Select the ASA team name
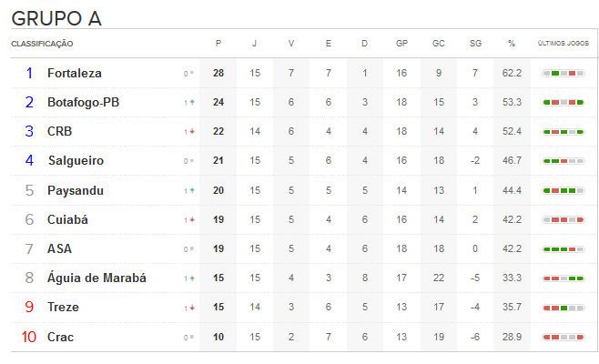 pos(59,248)
